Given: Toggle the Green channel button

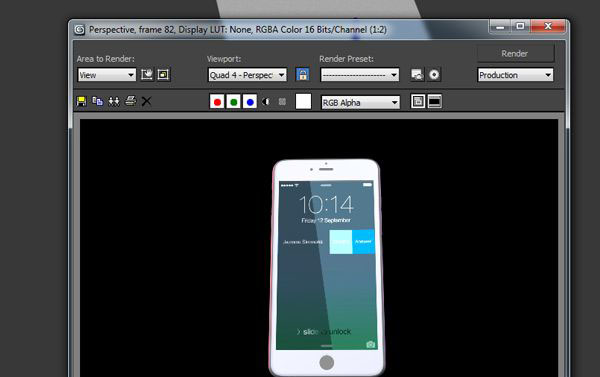Looking at the screenshot, I should 233,102.
